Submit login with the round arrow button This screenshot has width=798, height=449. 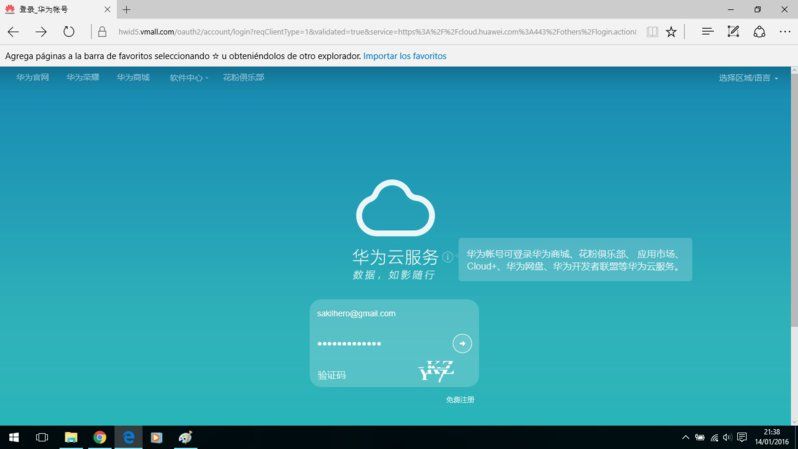click(462, 344)
